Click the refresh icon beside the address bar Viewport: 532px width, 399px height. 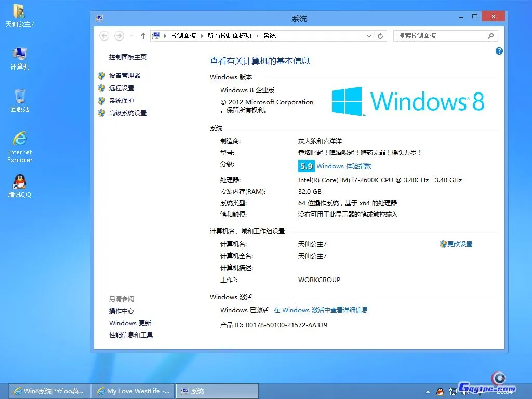coord(381,35)
